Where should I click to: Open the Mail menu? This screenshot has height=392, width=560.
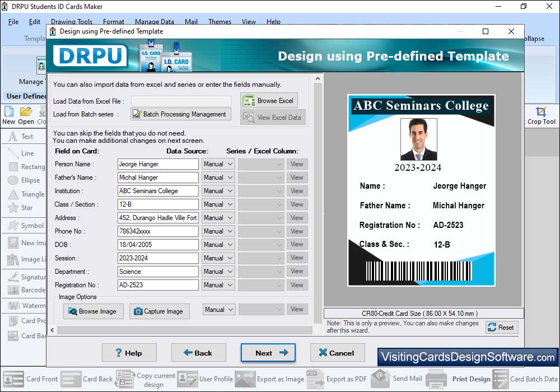191,22
